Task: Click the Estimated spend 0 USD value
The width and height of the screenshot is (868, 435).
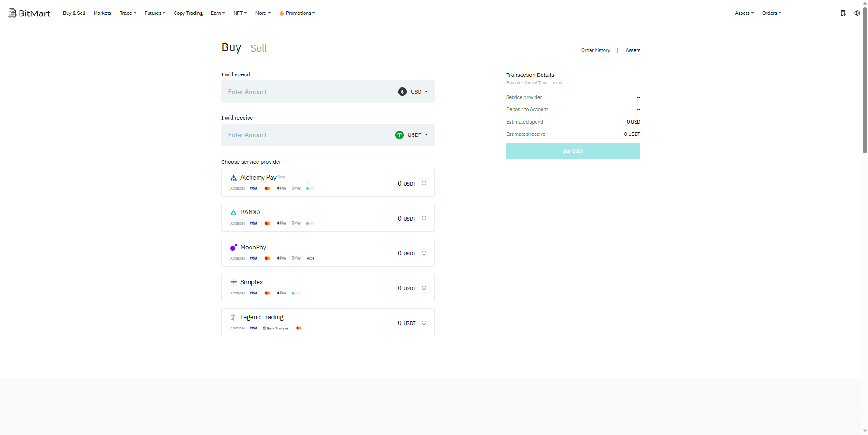Action: tap(633, 122)
